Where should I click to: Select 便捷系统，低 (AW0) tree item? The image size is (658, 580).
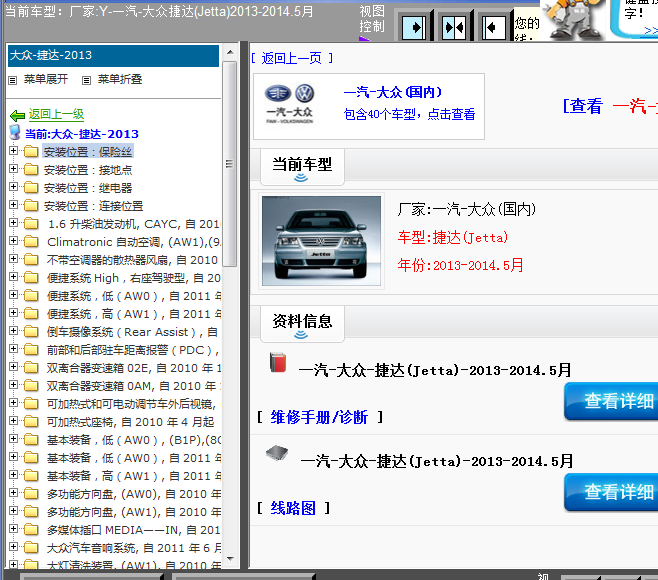(x=134, y=296)
